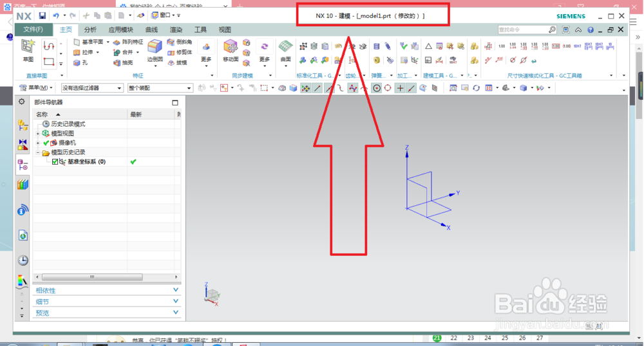Open the Assembly Navigator sidebar tab
Viewport: 644px width, 346px height.
coord(23,125)
